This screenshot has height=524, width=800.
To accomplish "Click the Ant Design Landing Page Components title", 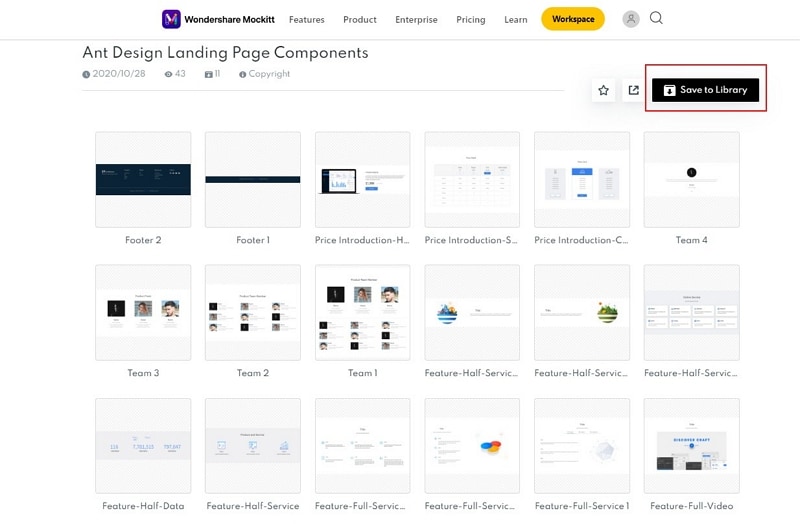I will [x=226, y=53].
